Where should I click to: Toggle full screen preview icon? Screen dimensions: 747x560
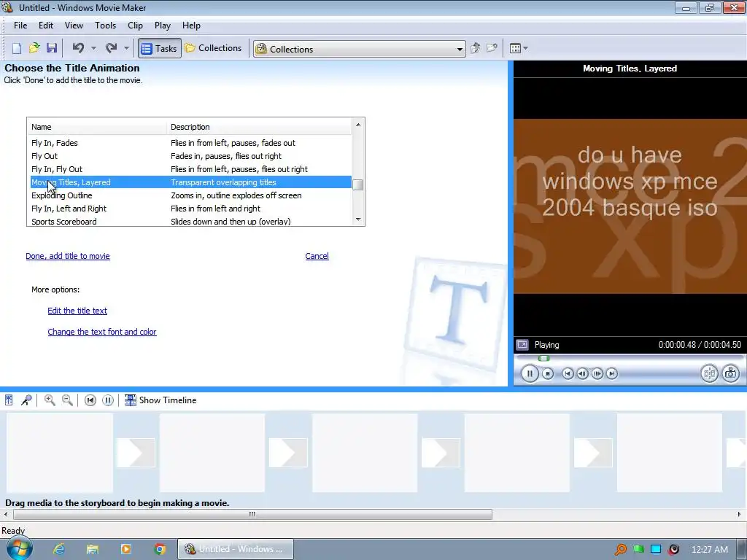(x=522, y=345)
